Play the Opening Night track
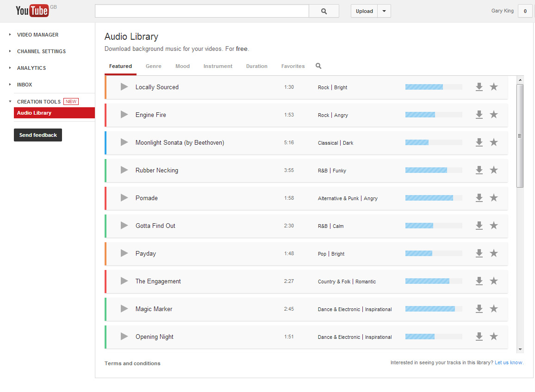 click(124, 337)
